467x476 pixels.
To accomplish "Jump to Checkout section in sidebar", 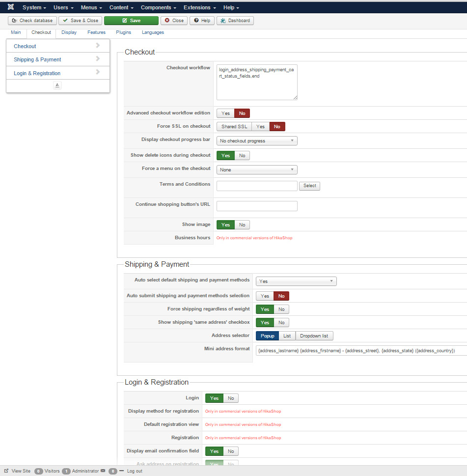I will tap(57, 46).
